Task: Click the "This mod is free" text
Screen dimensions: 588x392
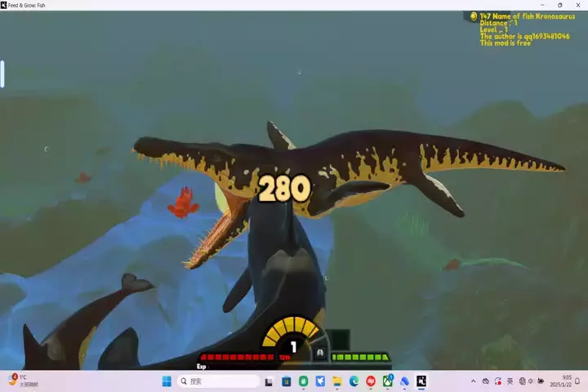Action: coord(506,43)
